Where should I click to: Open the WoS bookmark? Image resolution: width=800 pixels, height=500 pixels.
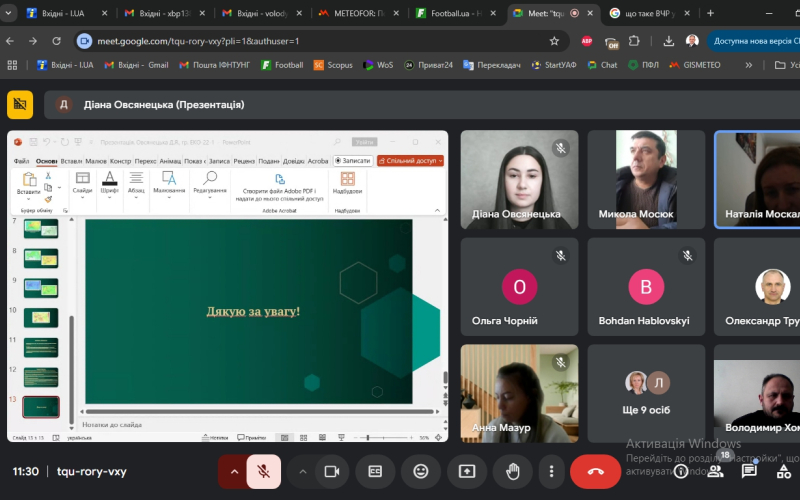pos(378,65)
